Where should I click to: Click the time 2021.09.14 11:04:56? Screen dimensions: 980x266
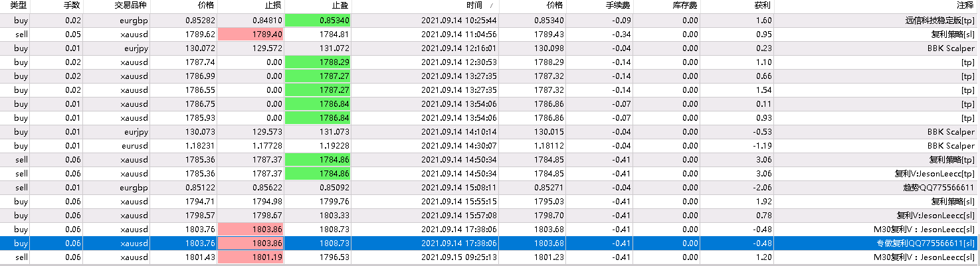coord(459,34)
